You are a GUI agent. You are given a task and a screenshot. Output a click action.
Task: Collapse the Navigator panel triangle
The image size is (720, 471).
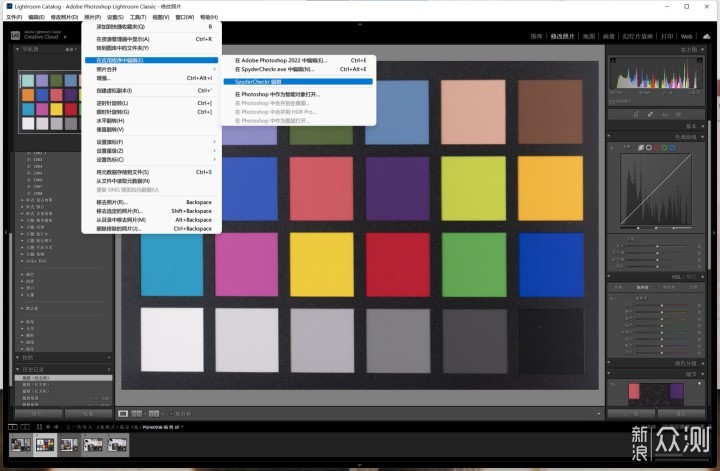tap(17, 49)
